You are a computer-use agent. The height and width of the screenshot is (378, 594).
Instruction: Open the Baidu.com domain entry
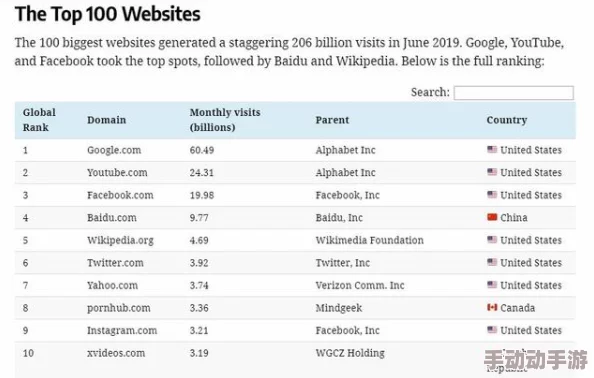tap(112, 218)
